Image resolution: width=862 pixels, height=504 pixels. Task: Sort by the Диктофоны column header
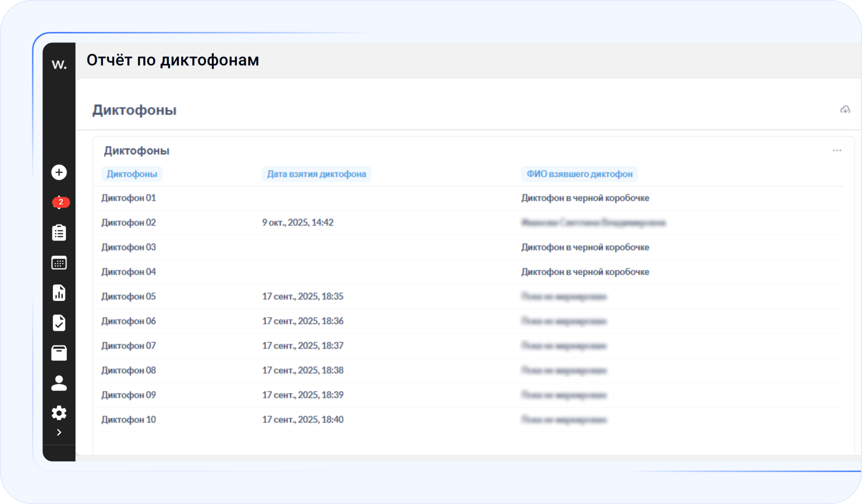point(132,174)
